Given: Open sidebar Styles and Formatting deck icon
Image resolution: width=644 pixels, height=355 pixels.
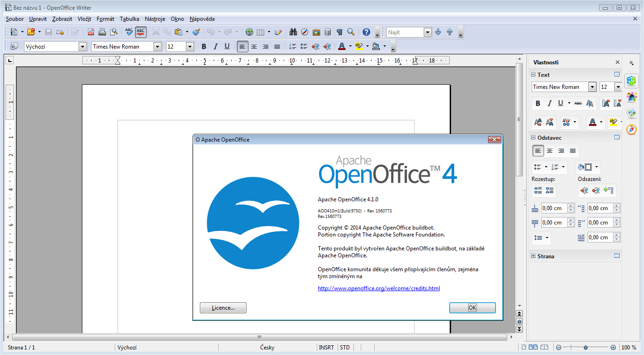Looking at the screenshot, I should (632, 97).
